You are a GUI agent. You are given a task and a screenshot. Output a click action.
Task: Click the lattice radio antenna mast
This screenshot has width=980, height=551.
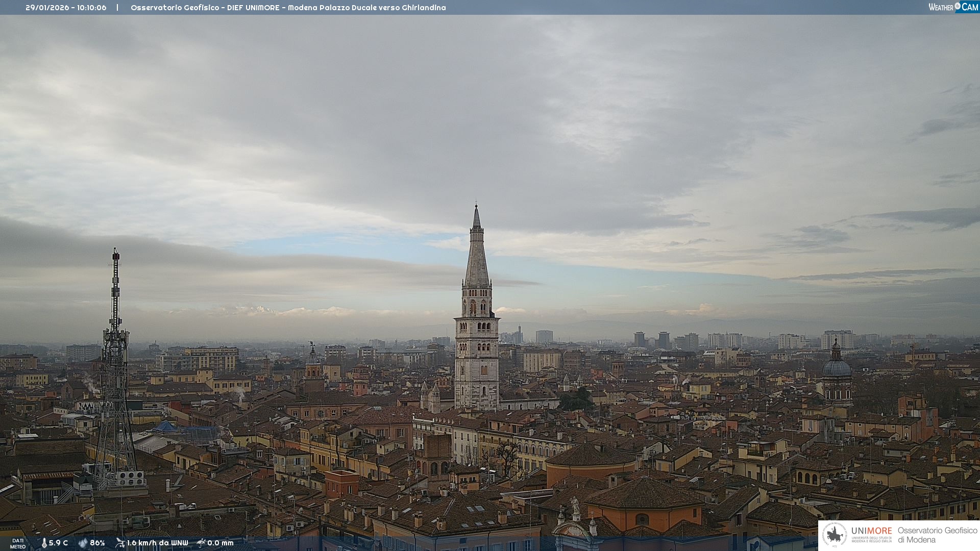pos(115,357)
